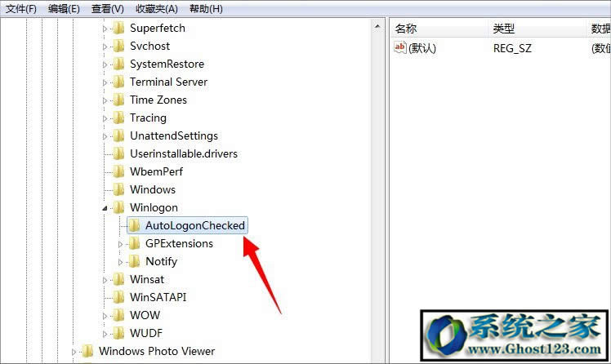Viewport: 611px width, 364px height.
Task: Click the ab string value icon
Action: click(x=399, y=47)
